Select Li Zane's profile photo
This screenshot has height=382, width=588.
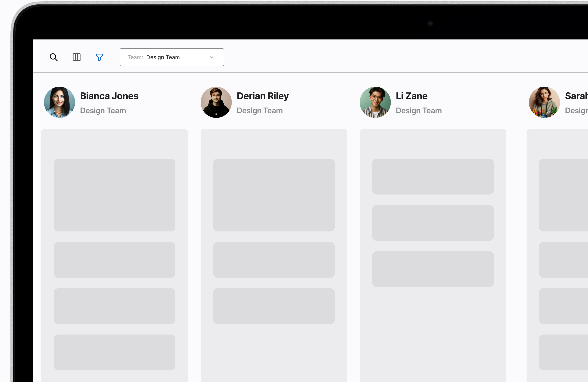[375, 102]
